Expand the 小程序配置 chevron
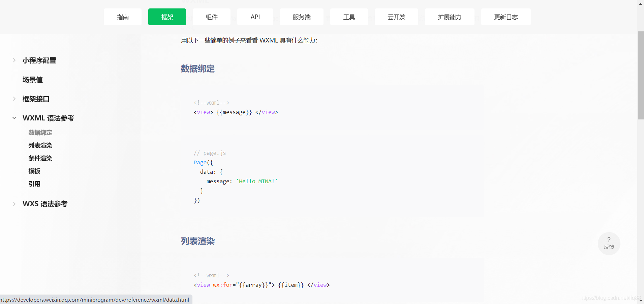This screenshot has width=644, height=304. coord(14,60)
